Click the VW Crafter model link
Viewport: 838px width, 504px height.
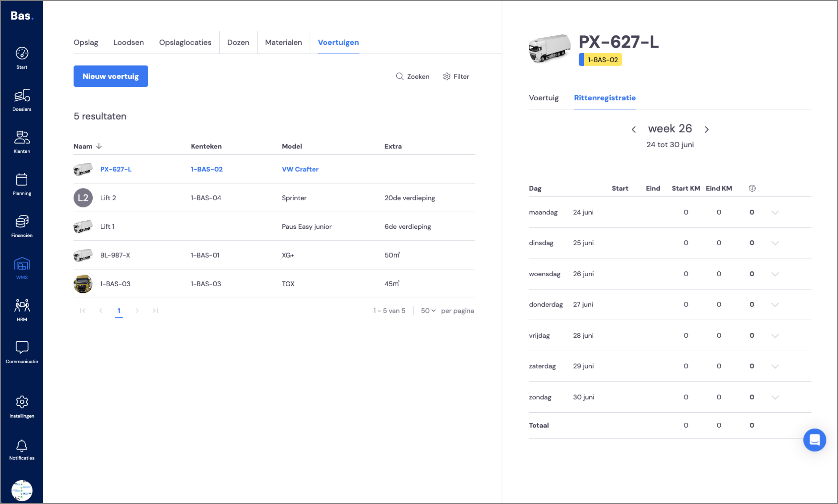[x=300, y=169]
